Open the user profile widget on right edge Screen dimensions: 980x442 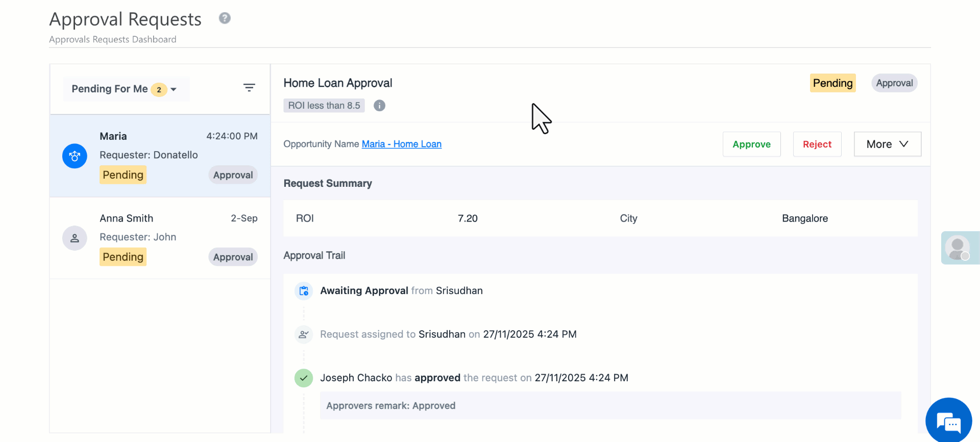pyautogui.click(x=958, y=248)
